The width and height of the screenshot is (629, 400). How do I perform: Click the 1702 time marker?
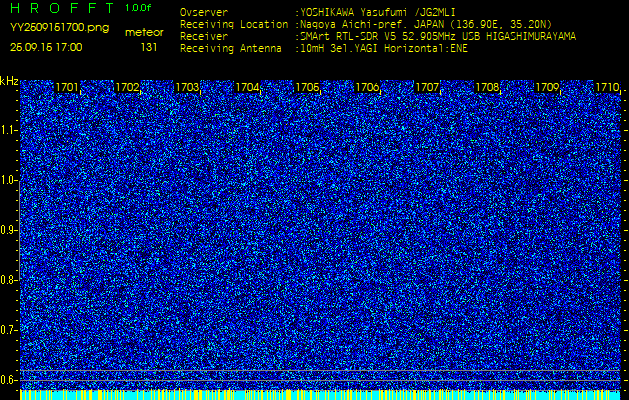127,87
